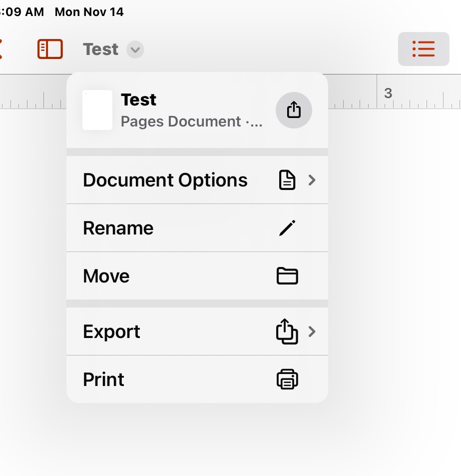461x476 pixels.
Task: Select the Rename pencil icon
Action: click(x=287, y=228)
